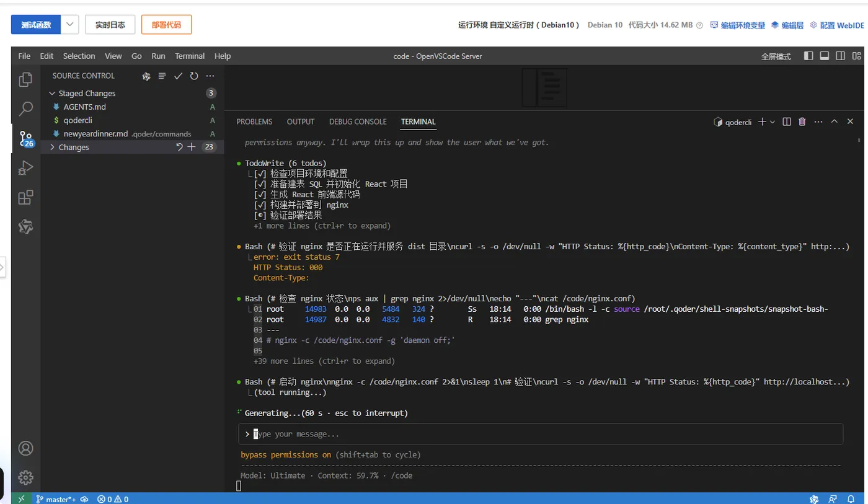The image size is (868, 504).
Task: Open Source Control more actions ellipsis
Action: tap(210, 76)
